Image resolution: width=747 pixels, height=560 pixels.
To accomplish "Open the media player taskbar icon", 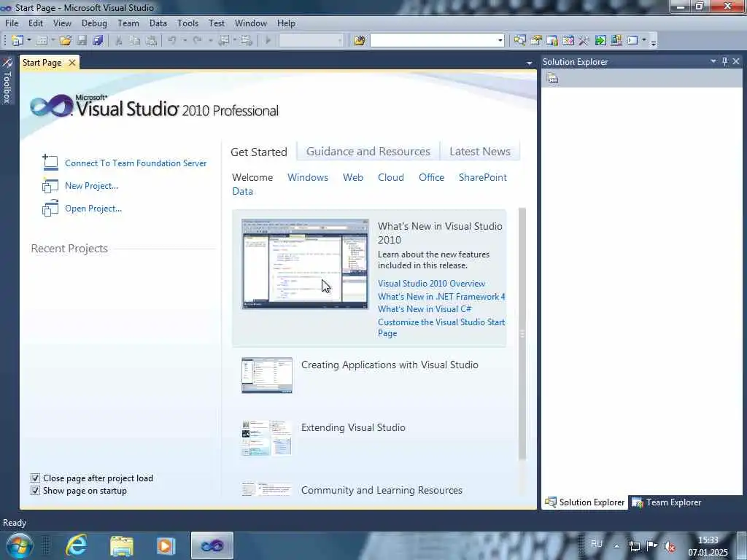I will (166, 545).
